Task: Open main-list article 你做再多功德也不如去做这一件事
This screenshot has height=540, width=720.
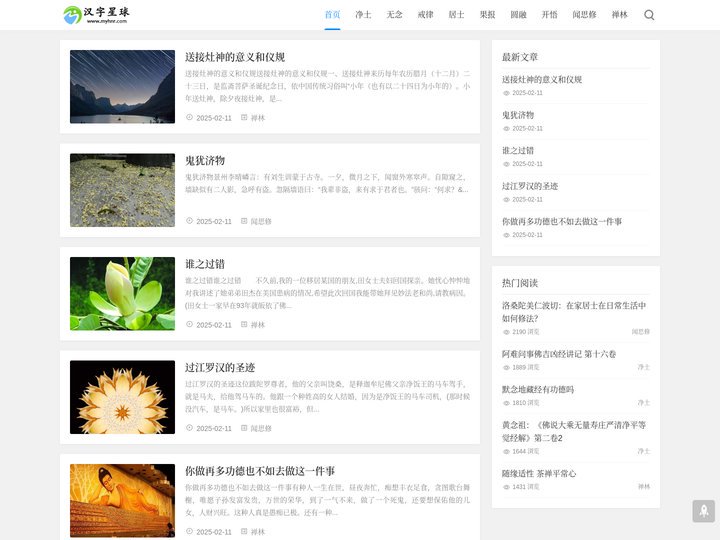Action: point(260,471)
